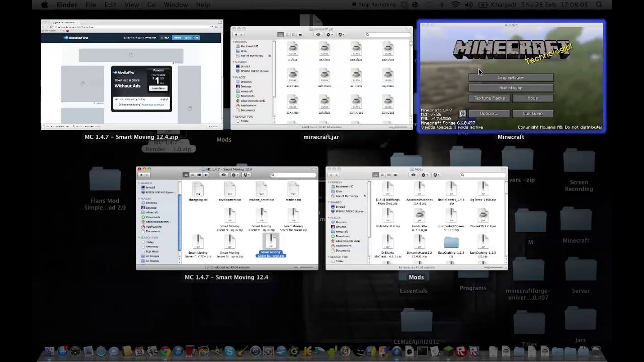Viewport: 644px width, 362px height.
Task: Switch Smart Moving 12.4 window to Cover Flow view
Action: coord(206,175)
